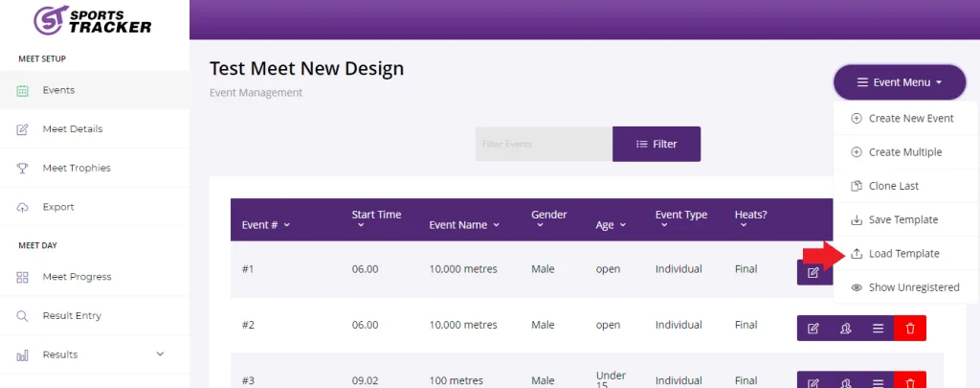Sort by Age column header

click(611, 225)
